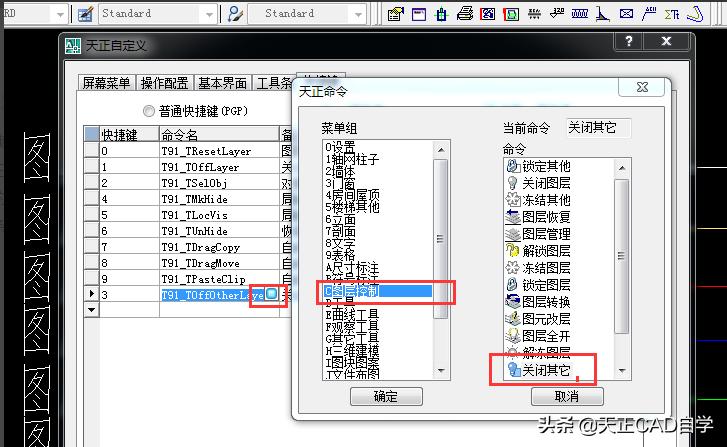Click the table style brush icon in toolbar
727x447 pixels.
coord(85,14)
